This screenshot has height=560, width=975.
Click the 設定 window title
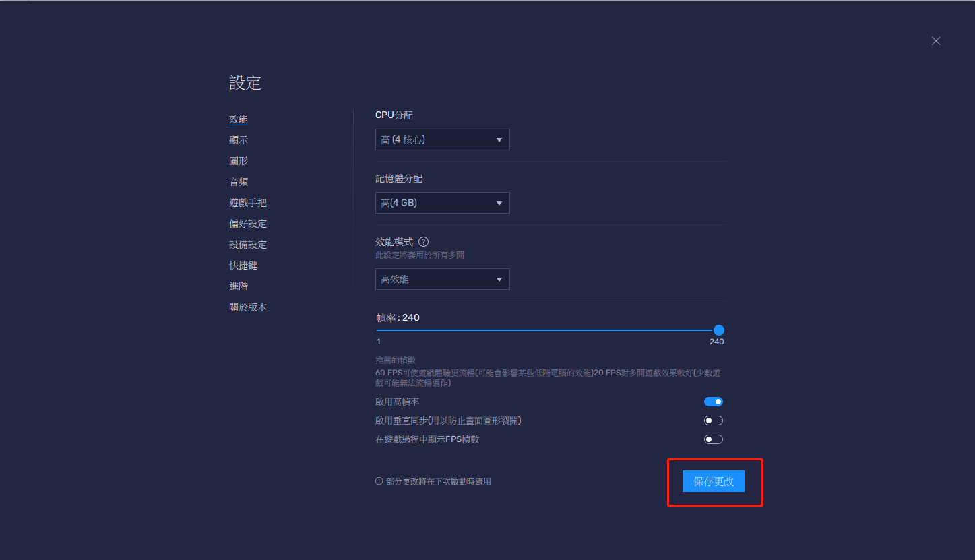click(245, 83)
